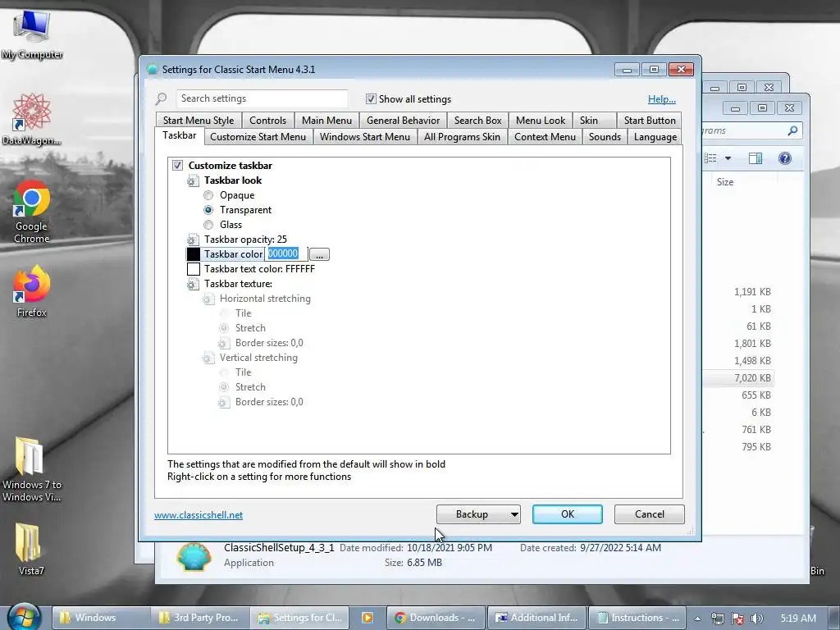
Task: Click the black Taskbar color swatch
Action: click(194, 254)
